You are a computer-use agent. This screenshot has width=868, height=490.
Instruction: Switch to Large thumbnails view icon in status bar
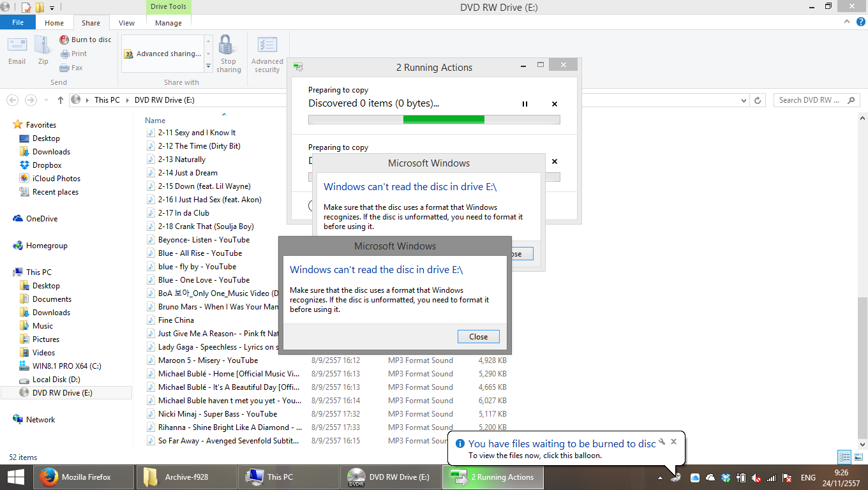pyautogui.click(x=857, y=457)
